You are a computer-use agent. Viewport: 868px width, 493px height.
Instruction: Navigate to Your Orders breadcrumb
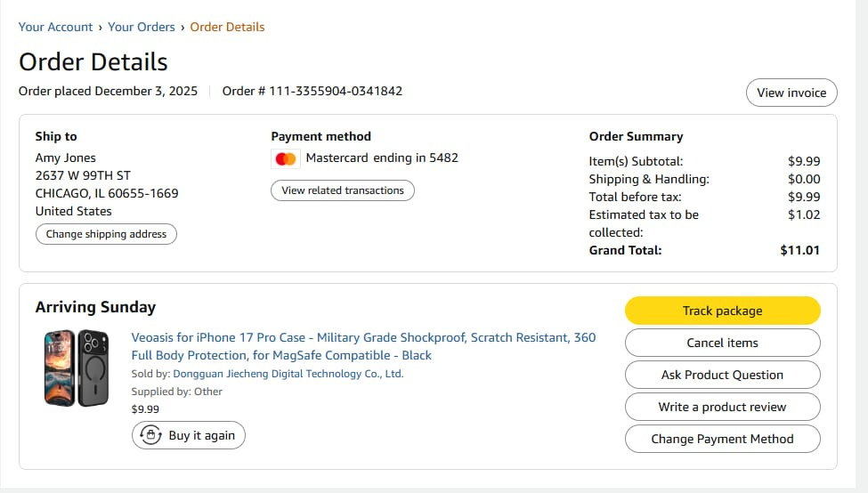(x=142, y=27)
